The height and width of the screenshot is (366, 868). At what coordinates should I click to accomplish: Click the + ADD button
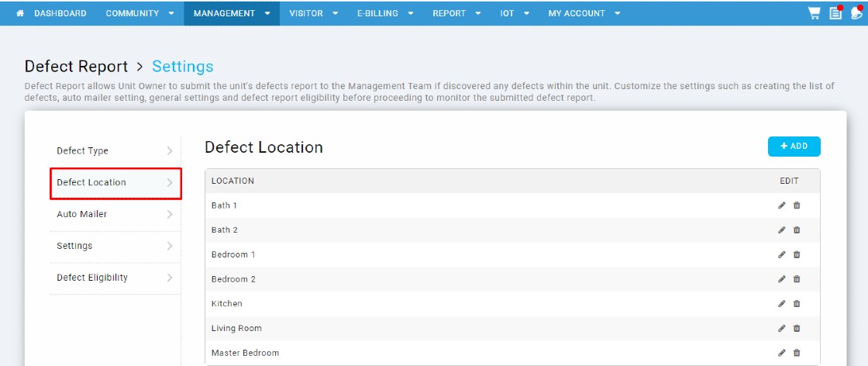click(x=794, y=147)
